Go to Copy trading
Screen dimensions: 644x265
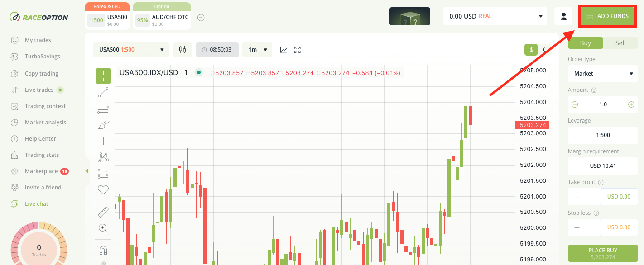(x=42, y=74)
